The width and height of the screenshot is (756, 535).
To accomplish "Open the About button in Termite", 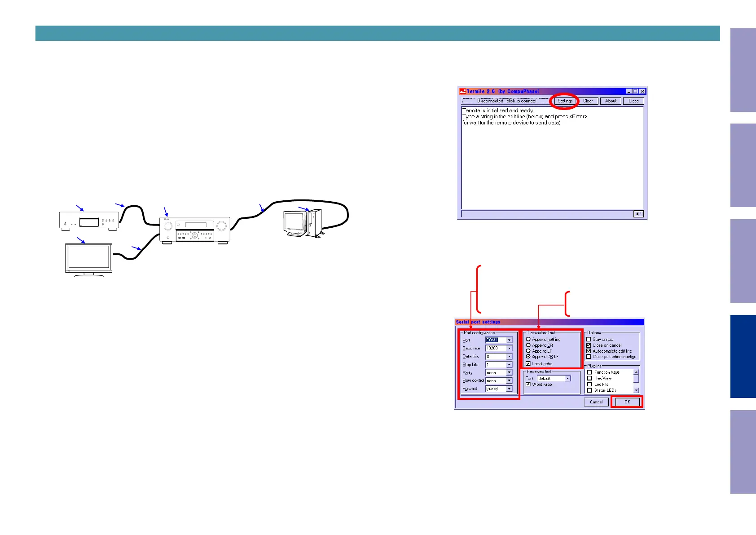I will tap(611, 101).
